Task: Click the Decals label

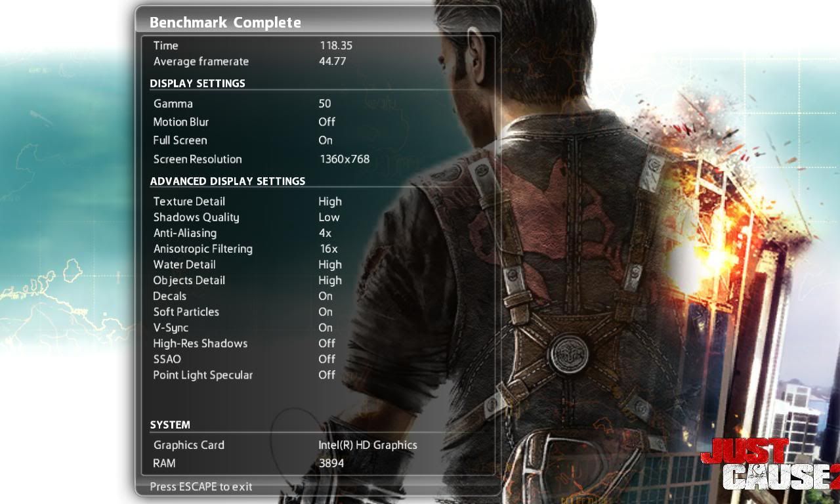Action: (169, 296)
